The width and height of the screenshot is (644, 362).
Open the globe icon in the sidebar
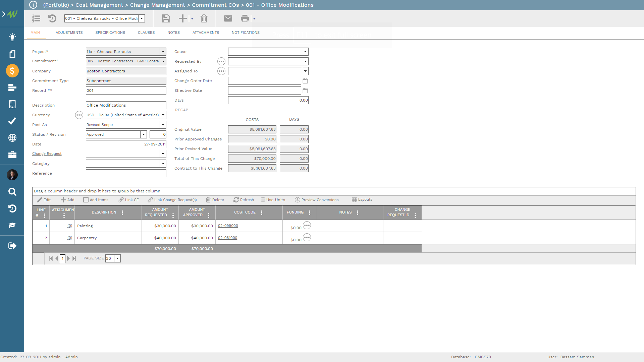12,138
